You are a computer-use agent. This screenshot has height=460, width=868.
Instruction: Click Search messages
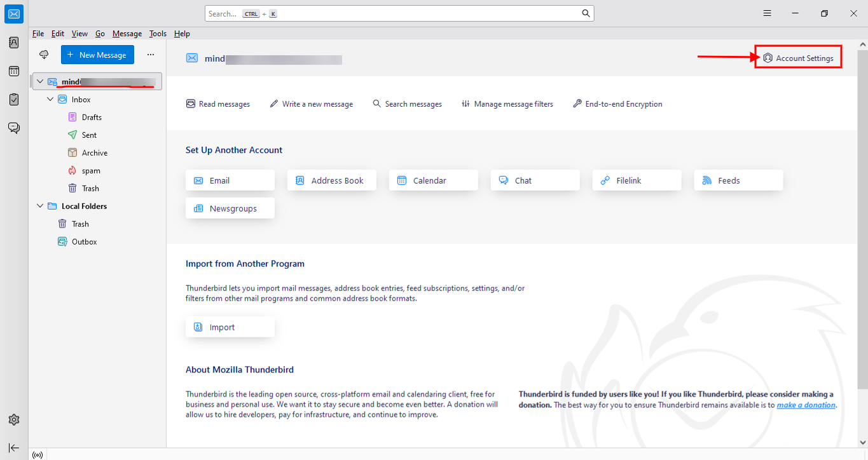(x=407, y=104)
